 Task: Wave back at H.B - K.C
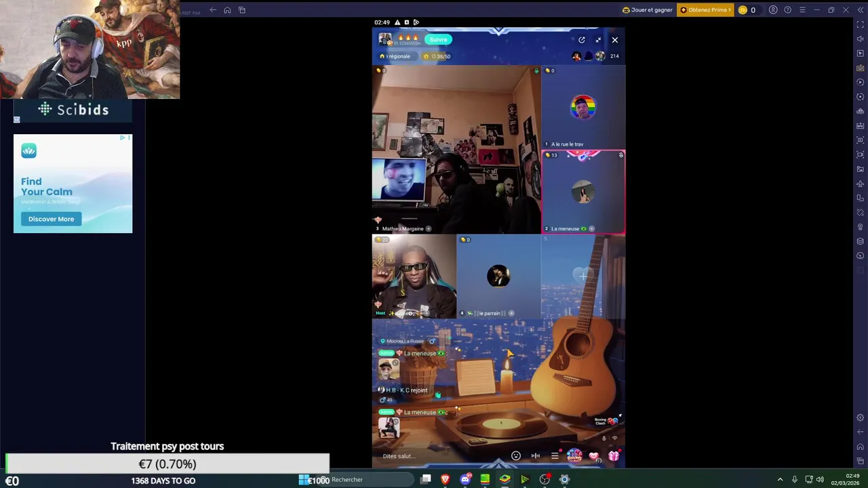[x=437, y=394]
